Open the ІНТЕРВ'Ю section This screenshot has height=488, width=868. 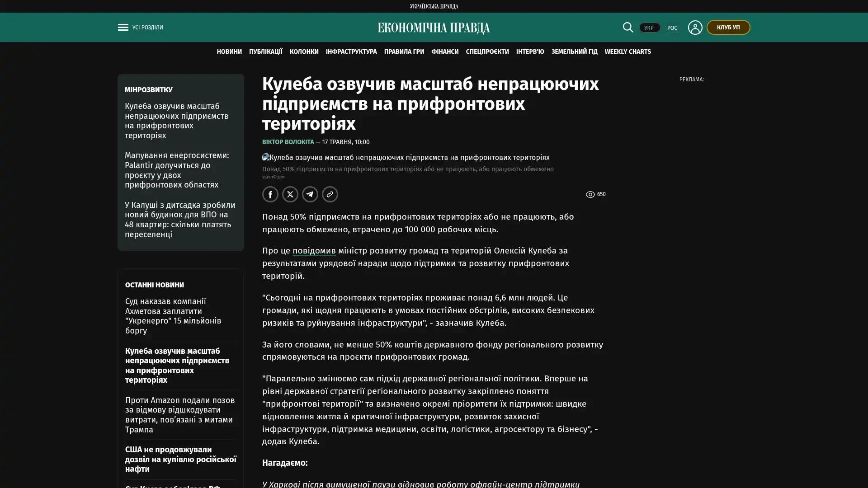tap(530, 52)
